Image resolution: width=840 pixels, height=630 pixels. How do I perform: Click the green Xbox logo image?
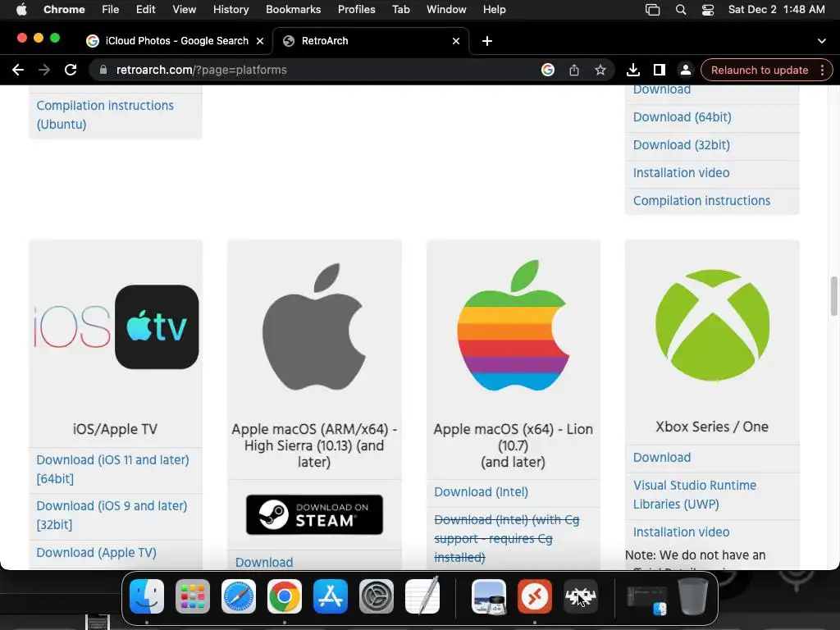click(x=713, y=325)
